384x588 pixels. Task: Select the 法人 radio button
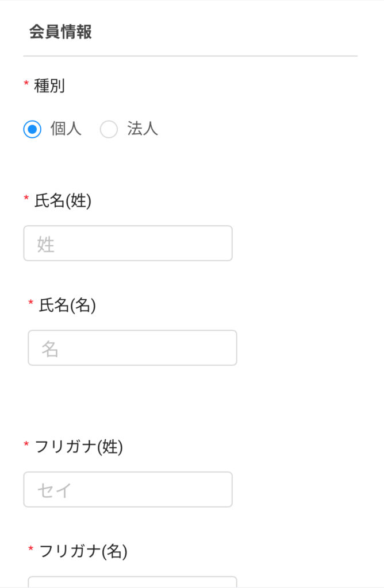click(109, 129)
